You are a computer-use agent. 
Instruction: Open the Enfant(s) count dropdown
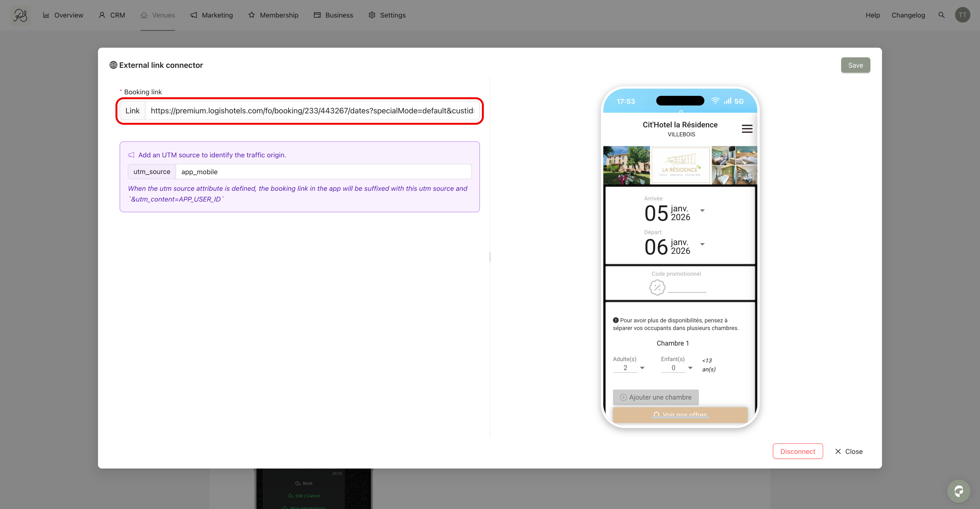[x=677, y=368]
